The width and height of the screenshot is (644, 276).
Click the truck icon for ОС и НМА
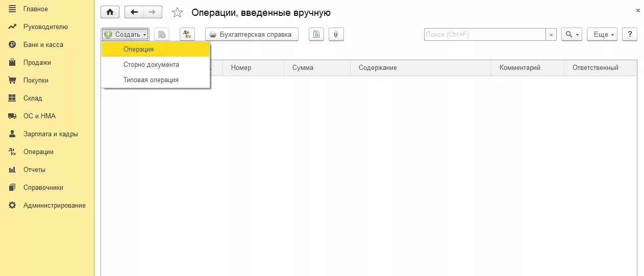point(12,116)
